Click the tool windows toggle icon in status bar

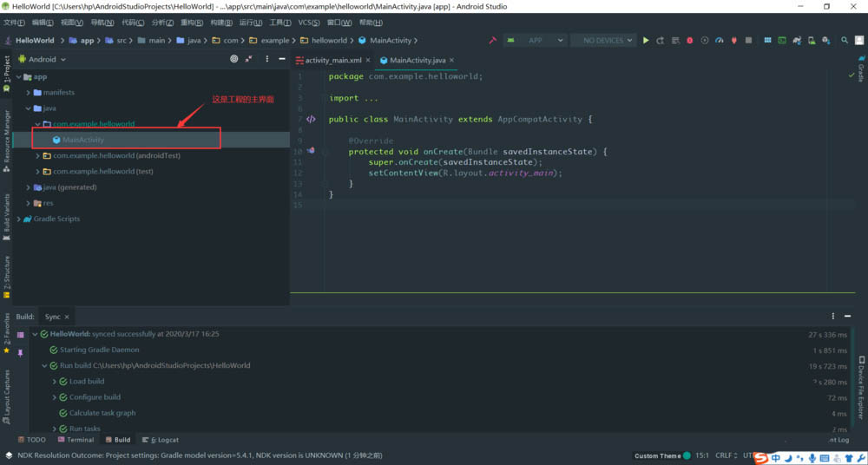[x=8, y=455]
